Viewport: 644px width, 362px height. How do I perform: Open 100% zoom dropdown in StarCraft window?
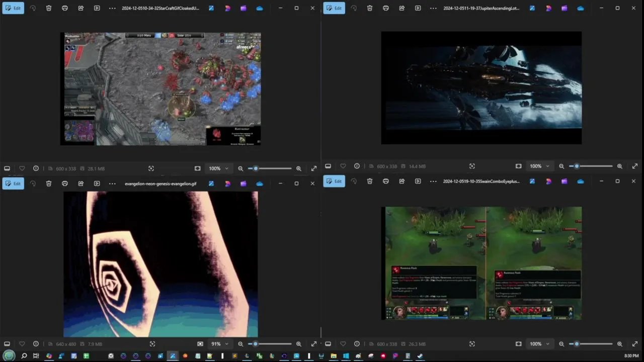219,168
